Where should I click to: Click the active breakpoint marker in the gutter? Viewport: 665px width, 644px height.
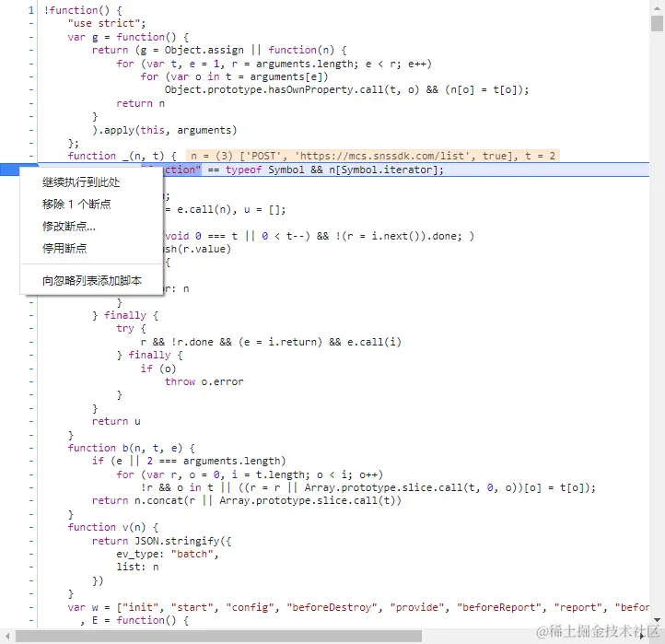point(18,170)
